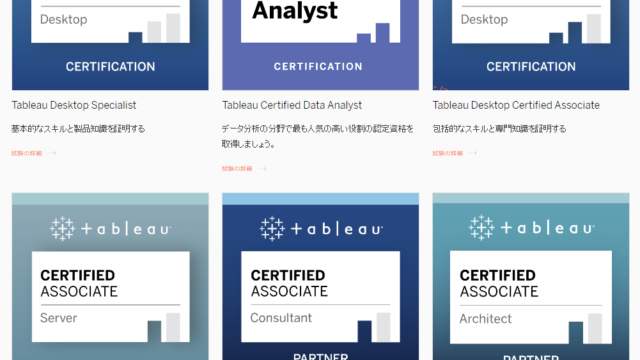This screenshot has height=360, width=640.
Task: Click the Tableau logo on the Consultant badge
Action: pyautogui.click(x=321, y=229)
